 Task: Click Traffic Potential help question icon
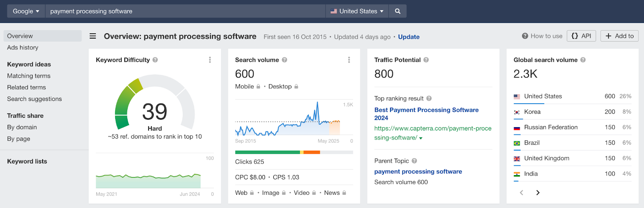[x=426, y=60]
